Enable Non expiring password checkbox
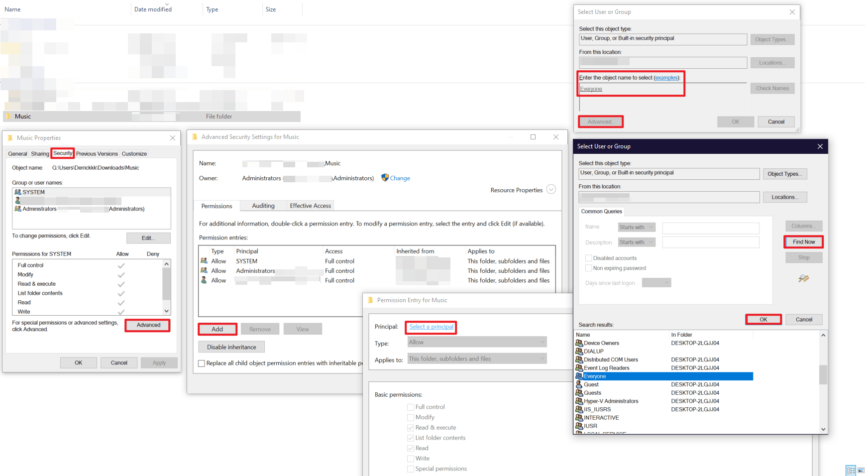Image resolution: width=868 pixels, height=476 pixels. coord(589,268)
